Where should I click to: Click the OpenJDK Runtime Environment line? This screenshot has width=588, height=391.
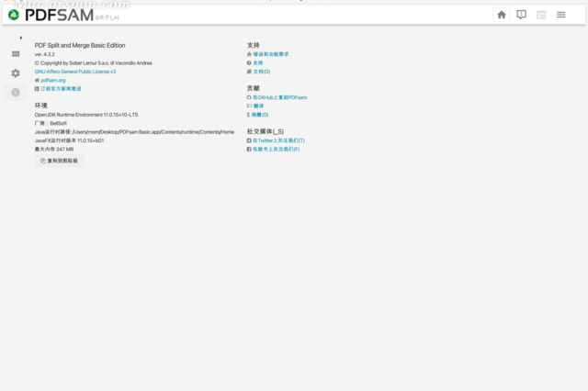86,115
